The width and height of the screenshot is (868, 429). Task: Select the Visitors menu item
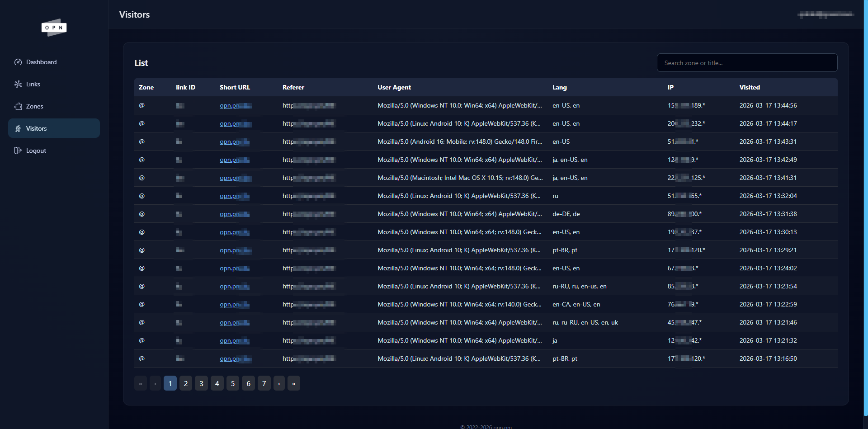(x=54, y=128)
